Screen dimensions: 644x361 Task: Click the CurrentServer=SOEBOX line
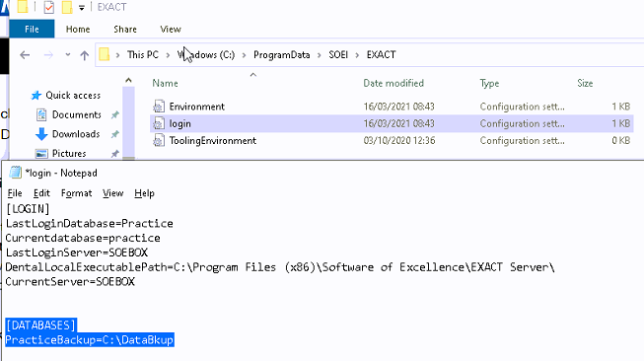pos(70,282)
